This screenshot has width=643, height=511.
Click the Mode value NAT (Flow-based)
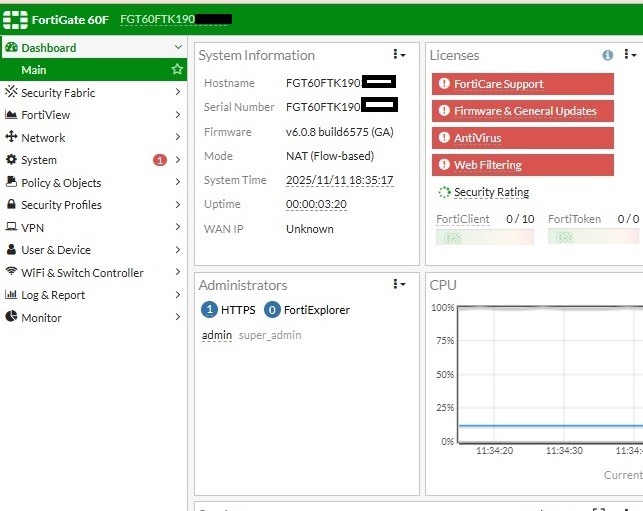point(330,156)
